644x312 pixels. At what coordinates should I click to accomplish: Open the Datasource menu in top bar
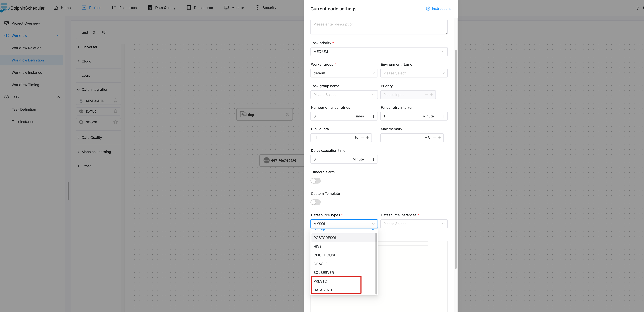(x=200, y=8)
